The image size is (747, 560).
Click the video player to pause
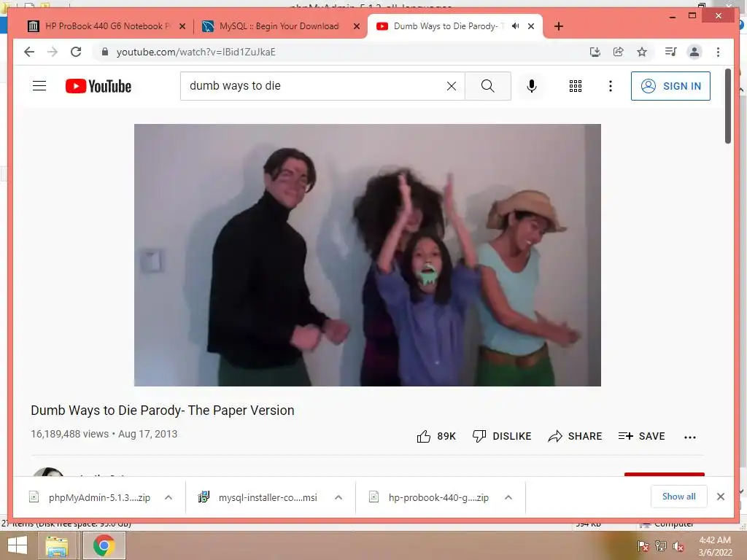[368, 254]
